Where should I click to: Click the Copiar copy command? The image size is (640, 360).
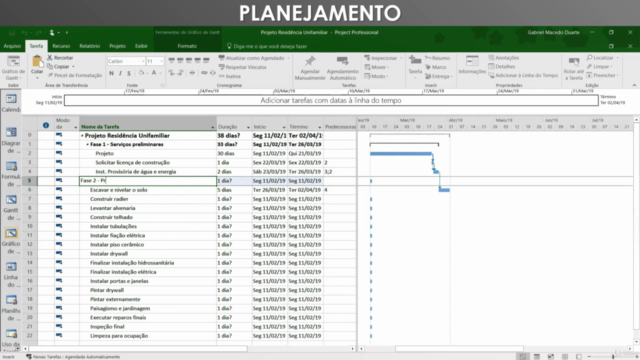61,67
